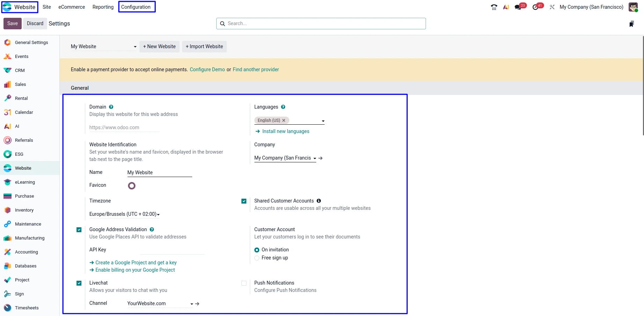Open AI settings in sidebar
The width and height of the screenshot is (644, 316).
point(30,126)
